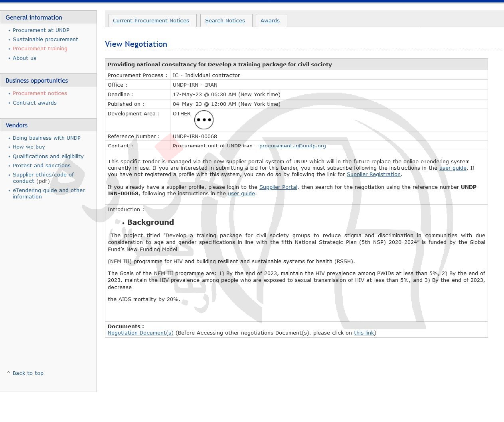Open the Negotiation Document(s) link
Screen dimensions: 504x422
click(x=140, y=333)
